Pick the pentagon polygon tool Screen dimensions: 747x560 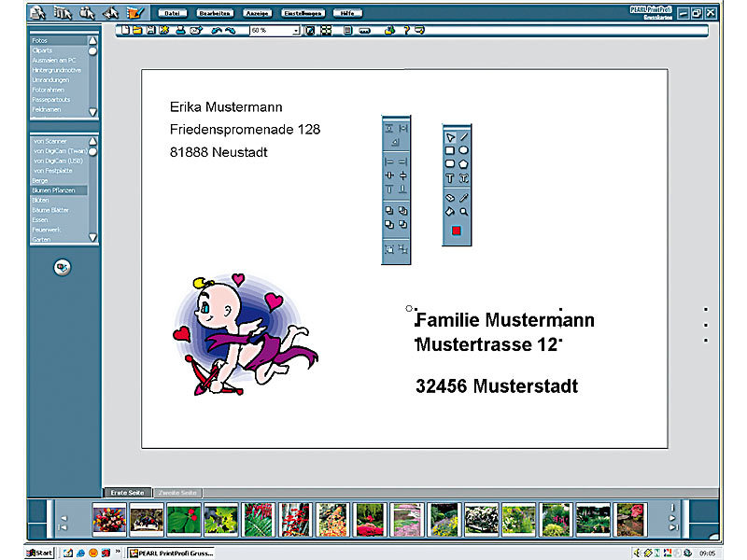[x=464, y=163]
